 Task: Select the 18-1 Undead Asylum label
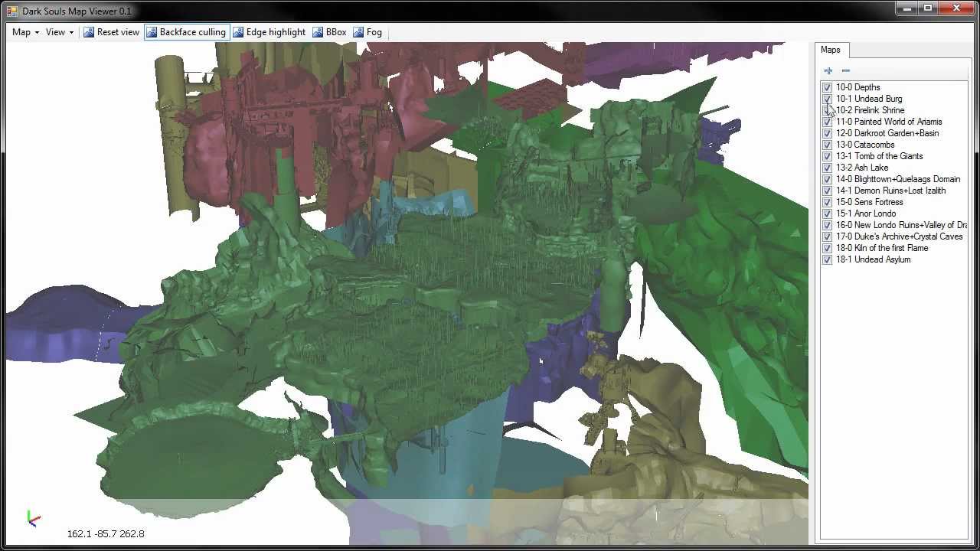(873, 259)
